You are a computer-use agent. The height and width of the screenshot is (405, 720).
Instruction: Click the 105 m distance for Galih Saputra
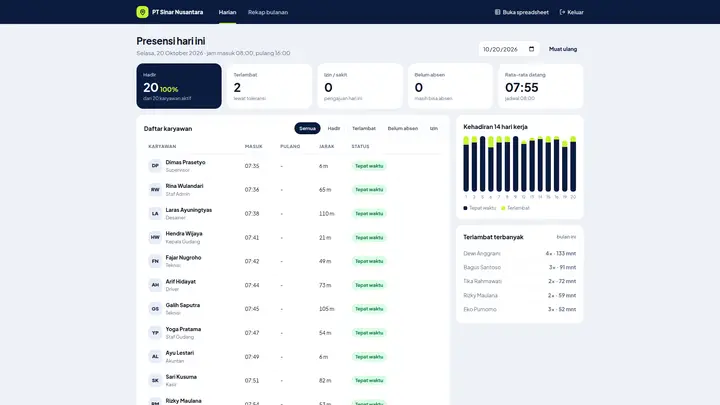pyautogui.click(x=326, y=309)
